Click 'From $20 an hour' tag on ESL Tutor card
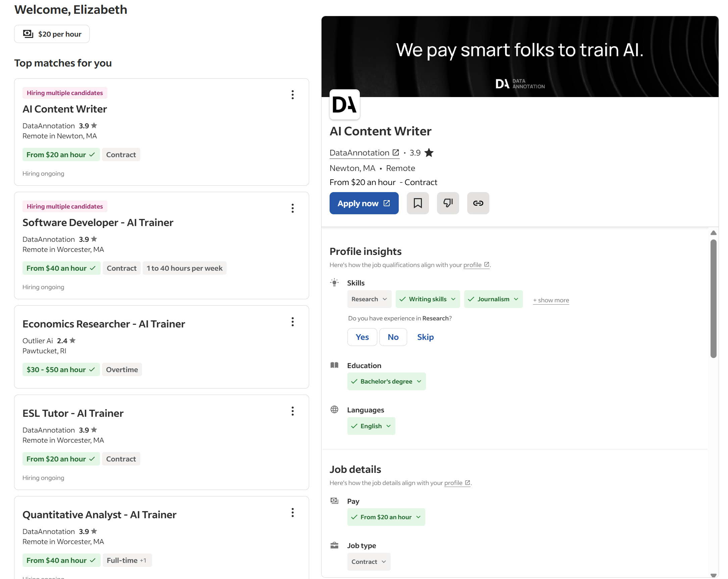Image resolution: width=728 pixels, height=579 pixels. [x=61, y=459]
